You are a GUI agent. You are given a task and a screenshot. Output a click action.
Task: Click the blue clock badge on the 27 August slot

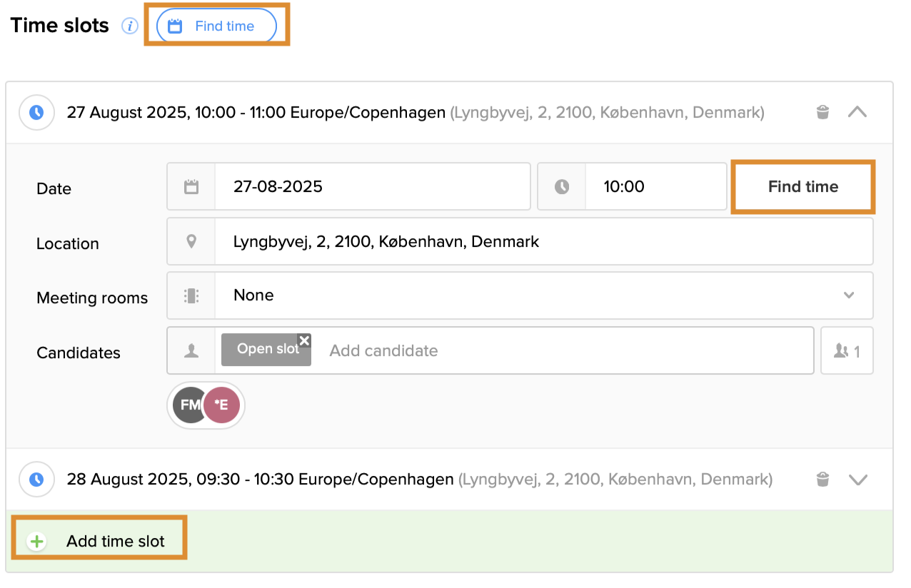pyautogui.click(x=36, y=112)
